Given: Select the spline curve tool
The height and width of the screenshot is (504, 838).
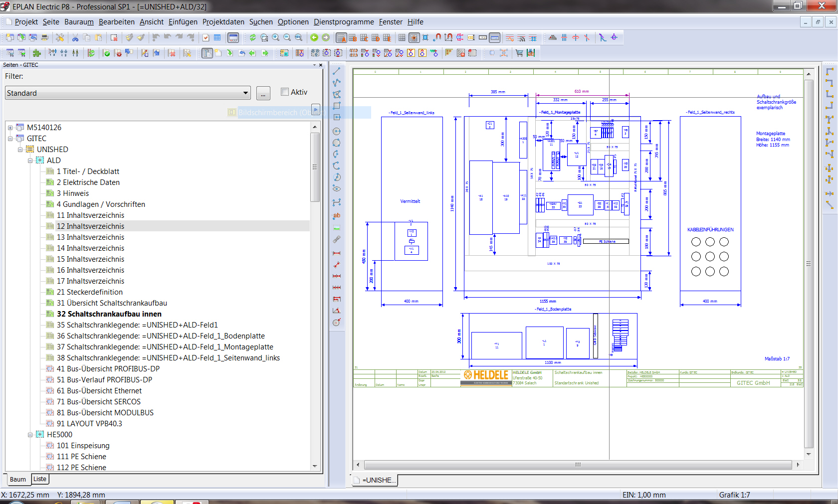Looking at the screenshot, I should pyautogui.click(x=337, y=202).
